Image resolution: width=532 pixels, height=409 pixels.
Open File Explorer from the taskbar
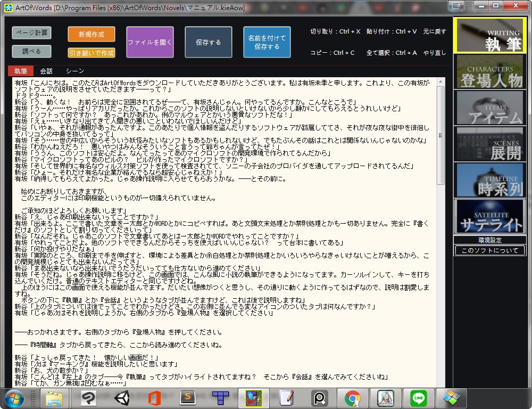[x=54, y=398]
